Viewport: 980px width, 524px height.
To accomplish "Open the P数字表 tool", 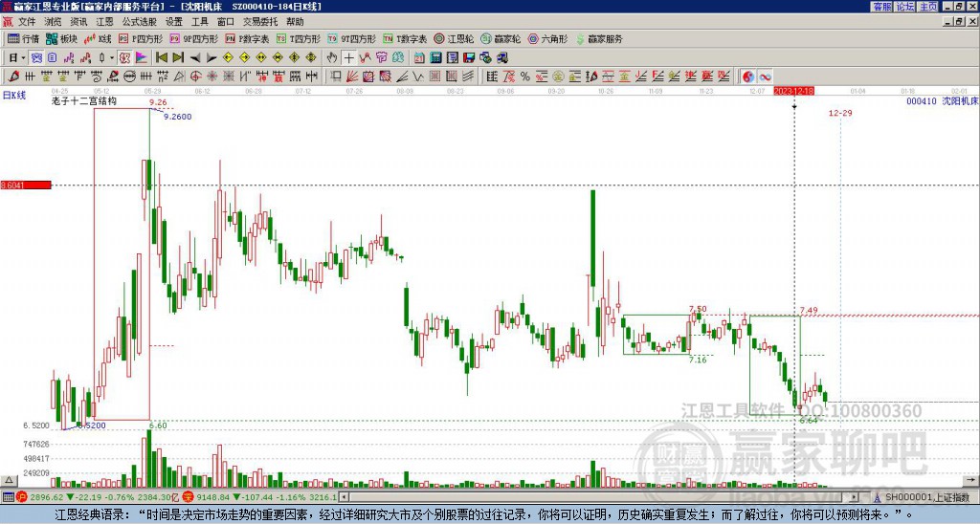I will point(247,38).
